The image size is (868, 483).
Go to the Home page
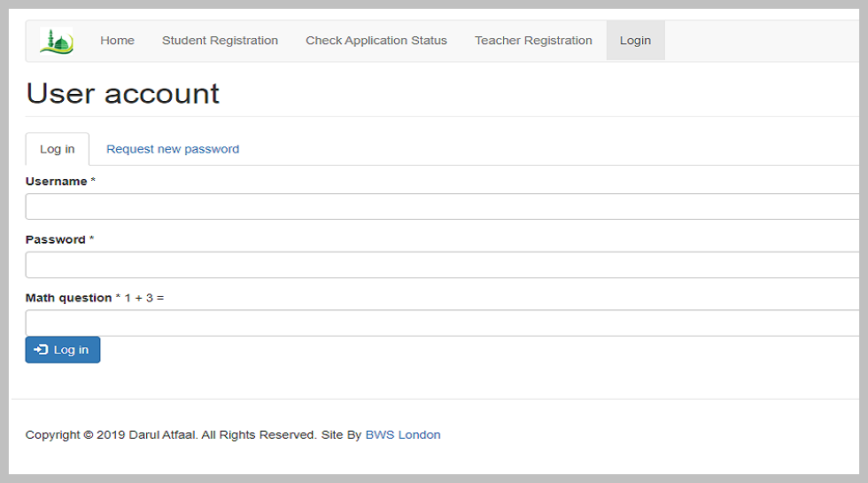point(117,41)
